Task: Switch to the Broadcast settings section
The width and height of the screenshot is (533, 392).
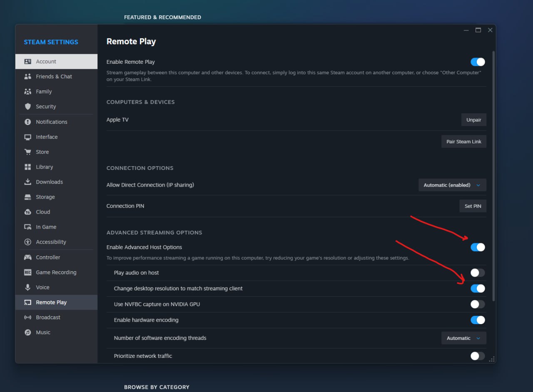Action: [48, 317]
